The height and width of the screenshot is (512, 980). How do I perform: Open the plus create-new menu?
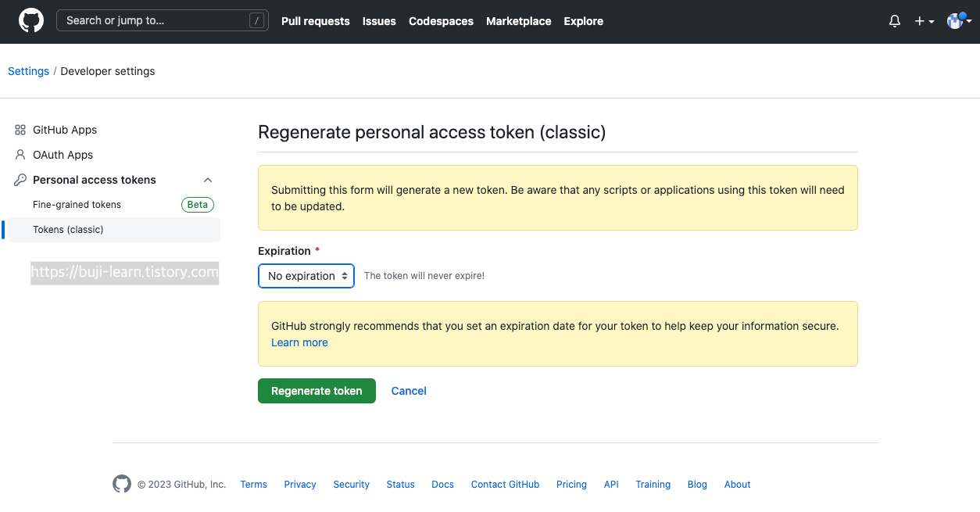point(925,22)
